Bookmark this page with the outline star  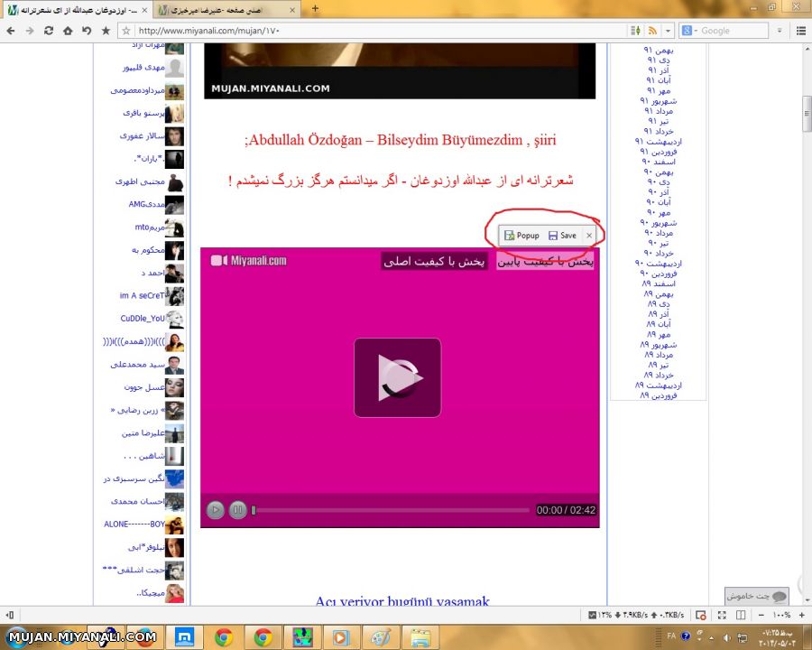[x=126, y=31]
